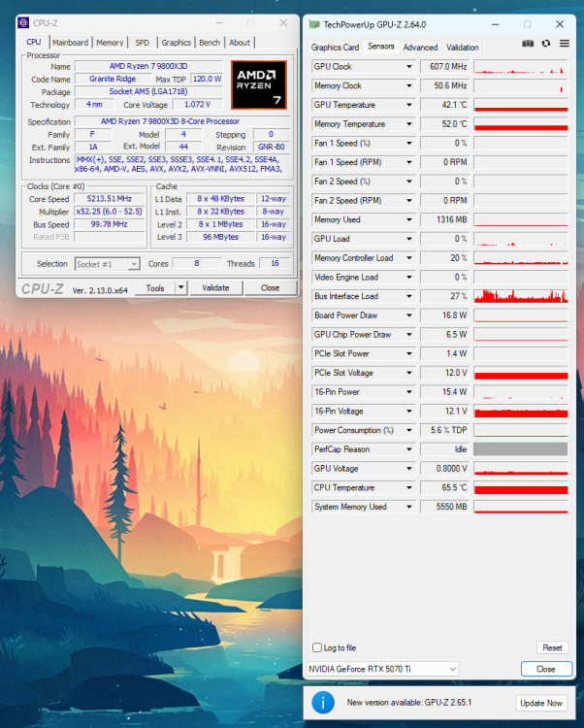
Task: Click the blue info icon in update notification
Action: [323, 703]
